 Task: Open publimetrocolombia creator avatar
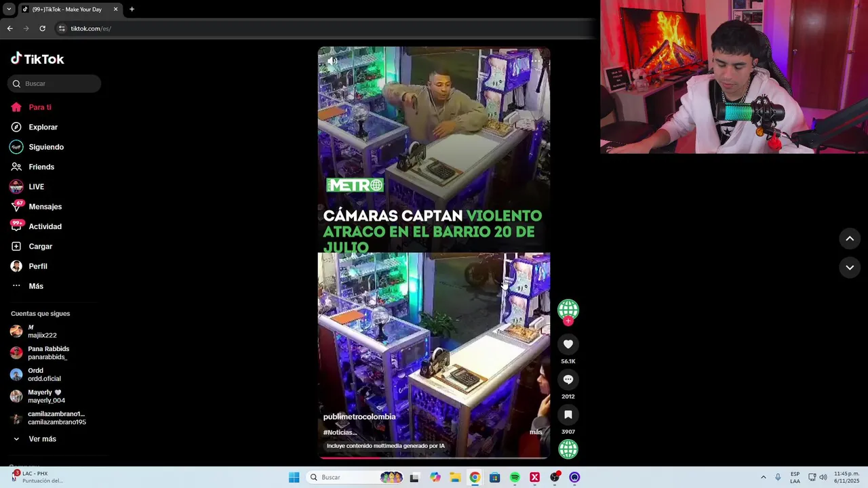pos(568,309)
